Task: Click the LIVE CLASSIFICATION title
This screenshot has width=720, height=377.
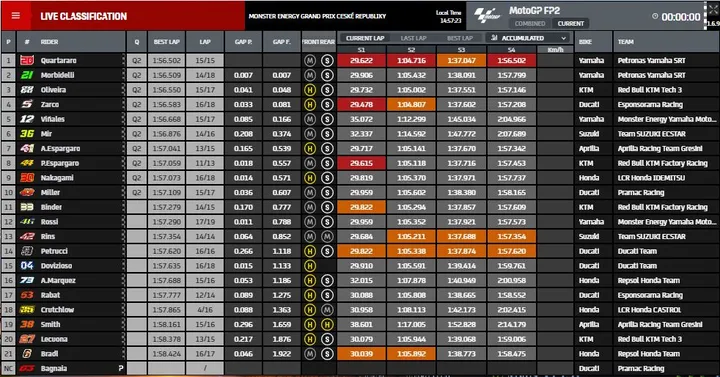Action: click(x=84, y=17)
